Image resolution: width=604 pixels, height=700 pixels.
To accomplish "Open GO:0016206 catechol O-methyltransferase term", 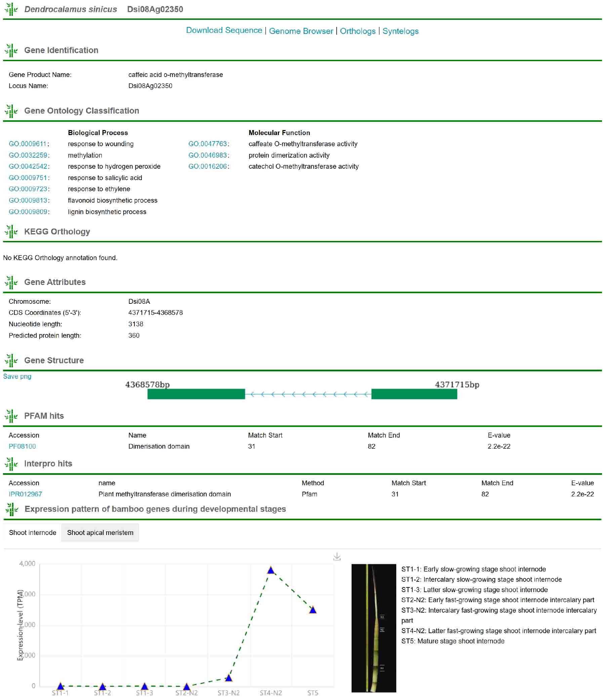I will pos(207,167).
